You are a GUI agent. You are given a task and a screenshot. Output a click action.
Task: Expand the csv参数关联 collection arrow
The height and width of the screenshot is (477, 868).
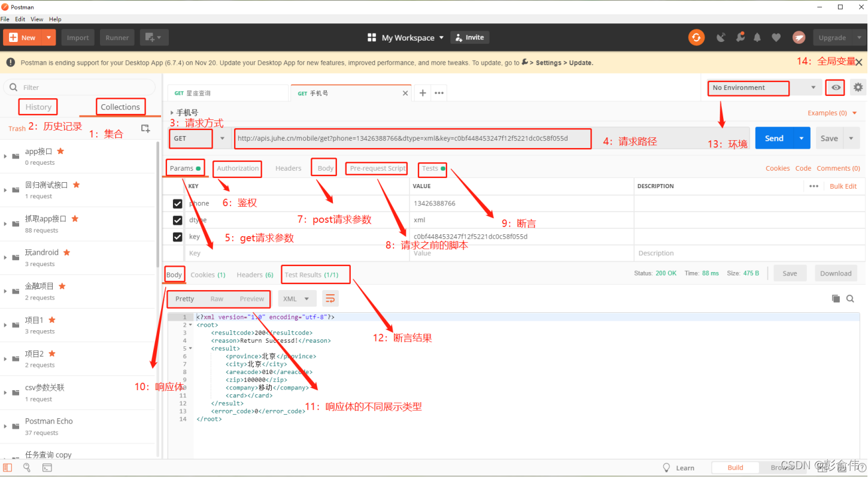[5, 393]
